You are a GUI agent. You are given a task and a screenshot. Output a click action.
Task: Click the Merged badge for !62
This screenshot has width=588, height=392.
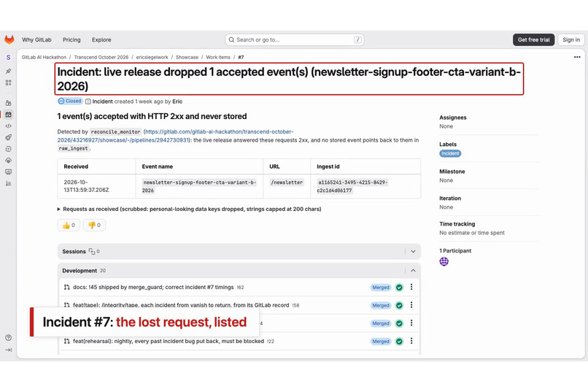point(381,288)
